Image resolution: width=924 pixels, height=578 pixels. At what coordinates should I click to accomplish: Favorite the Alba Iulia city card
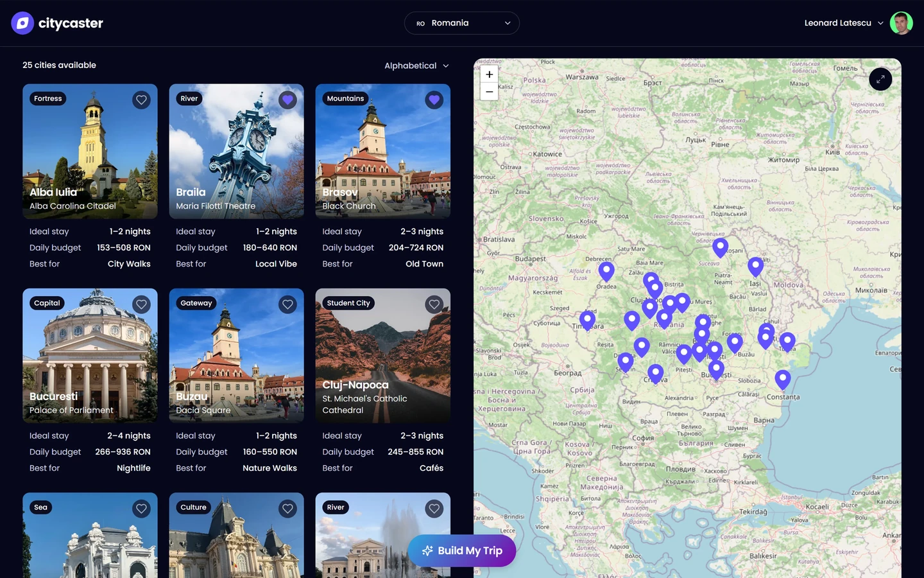point(141,100)
